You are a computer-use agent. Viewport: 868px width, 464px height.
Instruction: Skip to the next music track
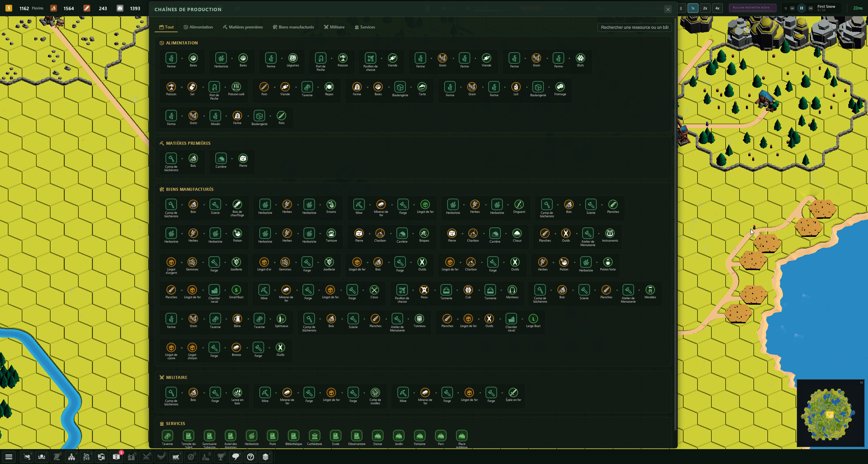coord(810,8)
